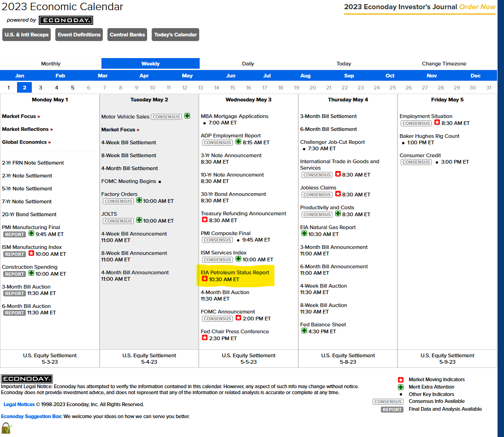
Task: Open Challenger Job-Cut Report event
Action: click(x=332, y=142)
